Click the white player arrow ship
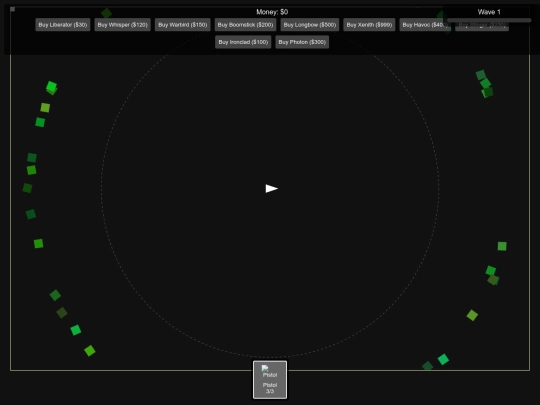Screen dimensions: 540x405 271,189
